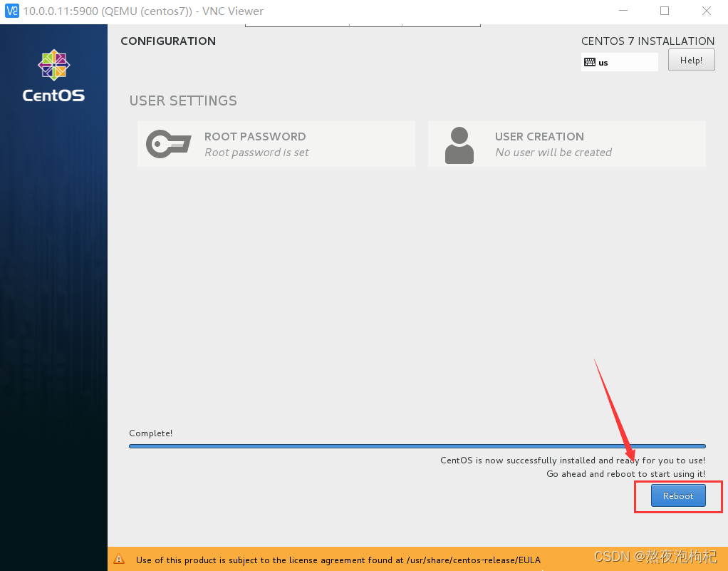Open the User Creation settings
Viewport: 728px width, 571px height.
pyautogui.click(x=566, y=144)
